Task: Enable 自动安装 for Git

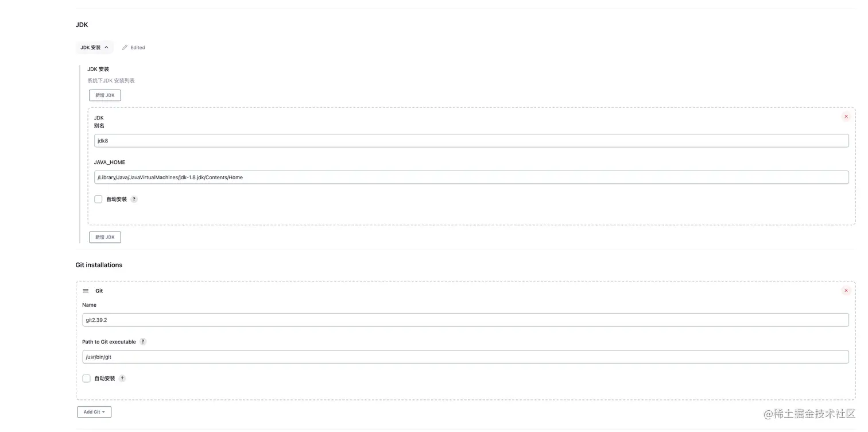Action: [x=87, y=379]
